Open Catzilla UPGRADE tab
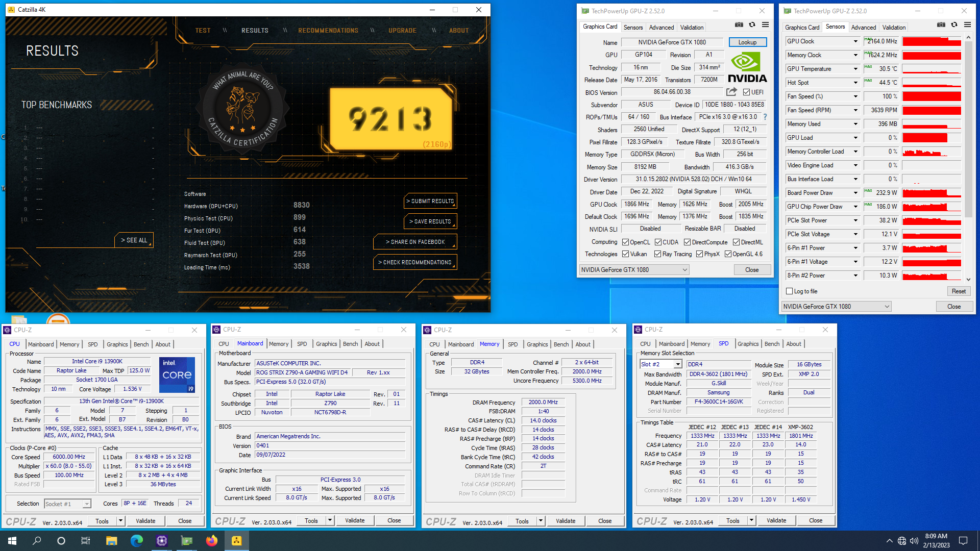The width and height of the screenshot is (980, 551). tap(402, 31)
